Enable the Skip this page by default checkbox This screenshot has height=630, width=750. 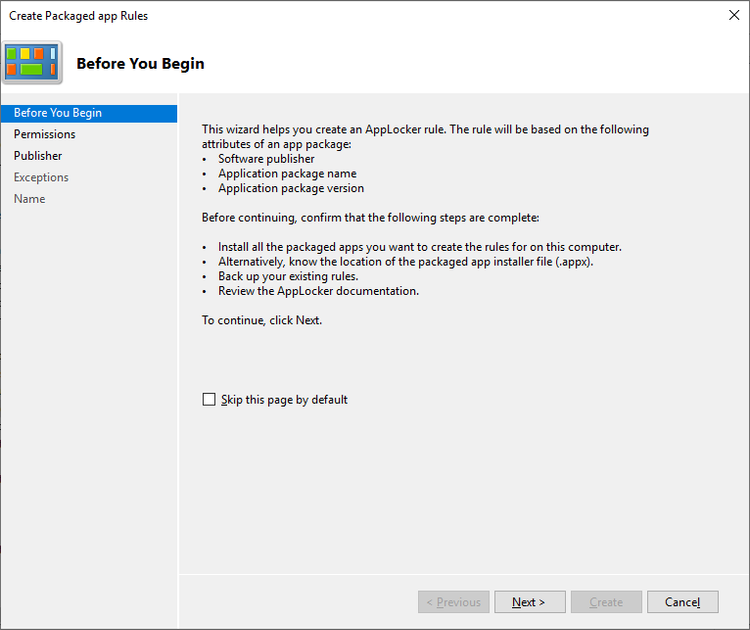pos(209,400)
